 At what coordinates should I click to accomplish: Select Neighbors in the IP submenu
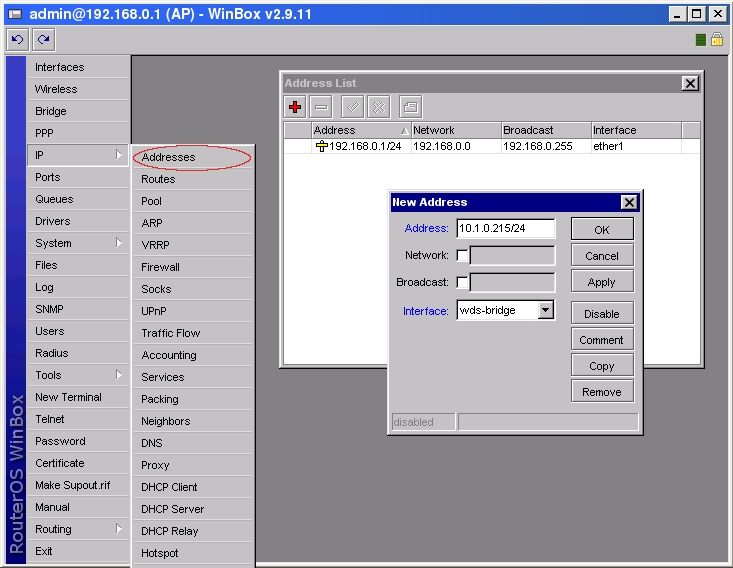pos(193,421)
